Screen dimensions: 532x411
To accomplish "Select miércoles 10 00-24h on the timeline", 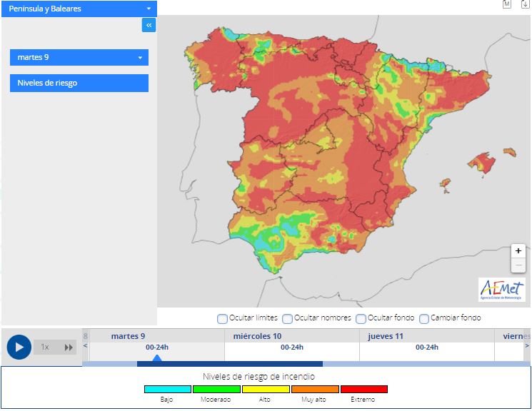I will (x=291, y=347).
